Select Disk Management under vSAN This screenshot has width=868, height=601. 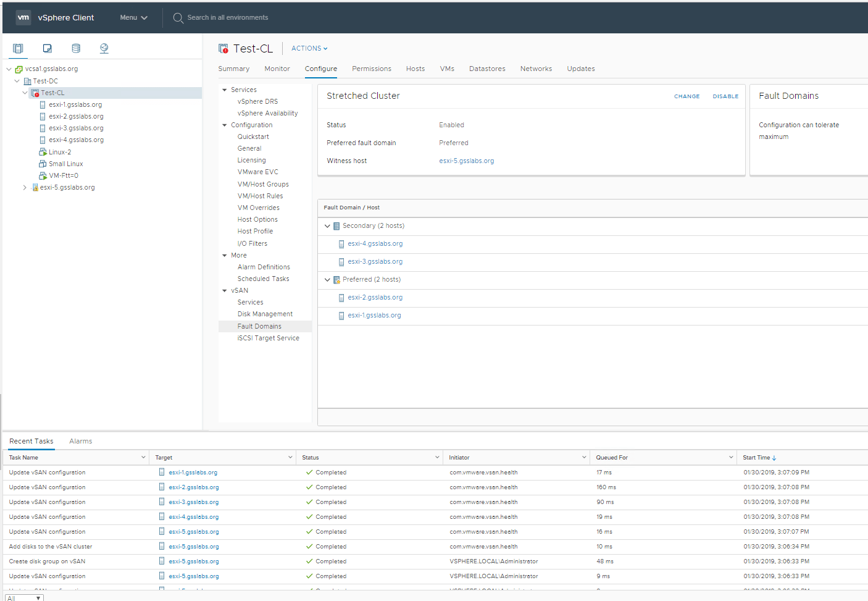click(x=265, y=314)
